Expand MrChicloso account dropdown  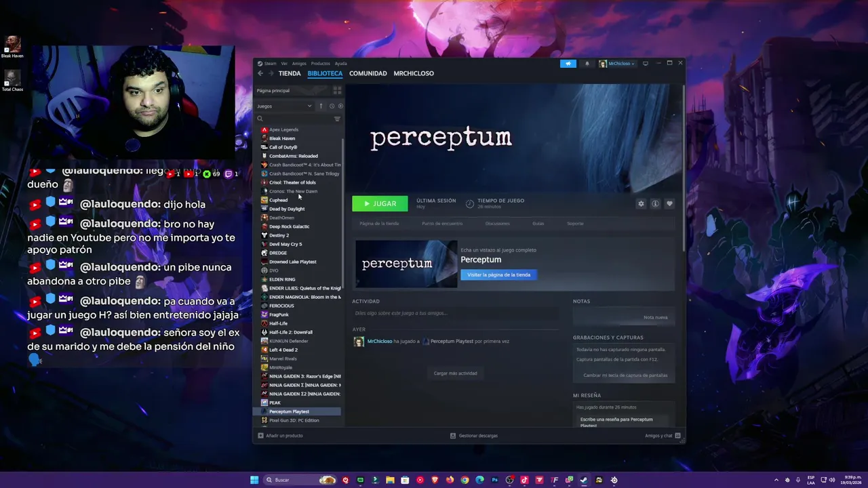pos(617,64)
